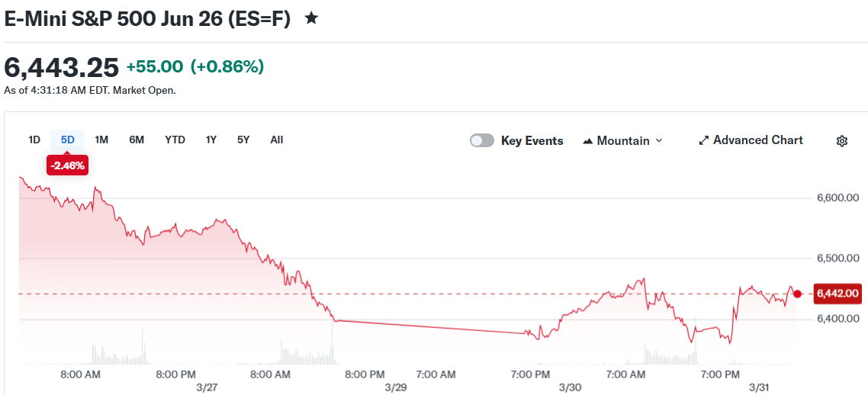Click the 3/27 date label
Image resolution: width=868 pixels, height=395 pixels.
(x=207, y=387)
